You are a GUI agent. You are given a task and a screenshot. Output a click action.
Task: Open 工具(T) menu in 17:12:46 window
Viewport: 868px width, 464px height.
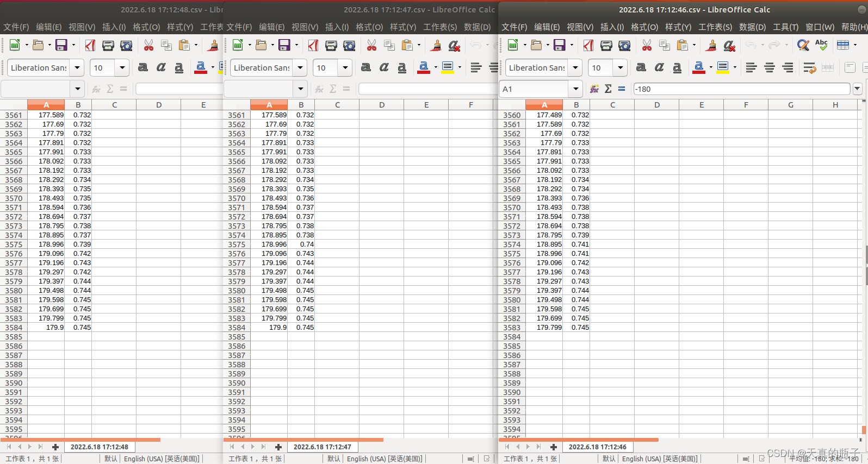785,27
